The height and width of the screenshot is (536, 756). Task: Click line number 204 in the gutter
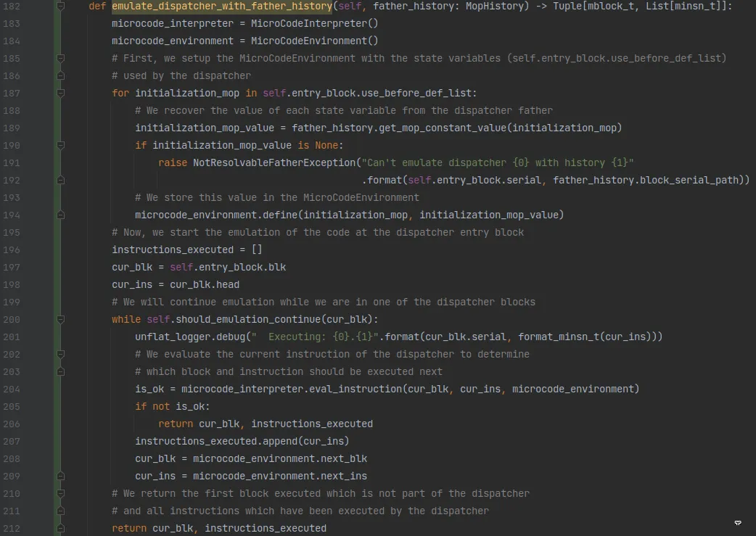coord(12,389)
